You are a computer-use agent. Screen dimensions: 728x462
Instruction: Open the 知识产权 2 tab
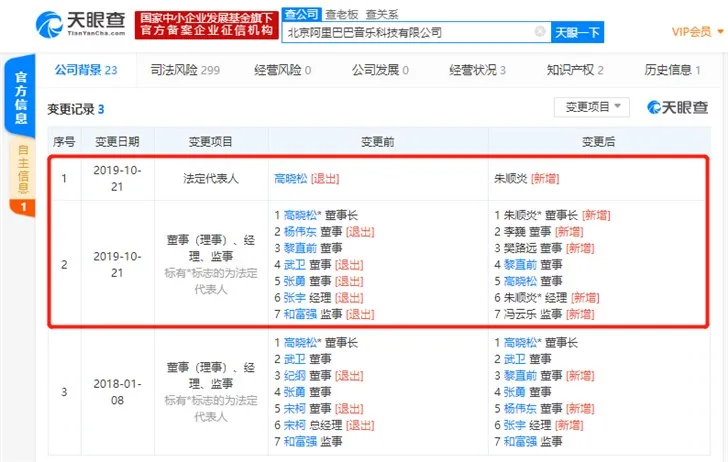click(x=575, y=70)
